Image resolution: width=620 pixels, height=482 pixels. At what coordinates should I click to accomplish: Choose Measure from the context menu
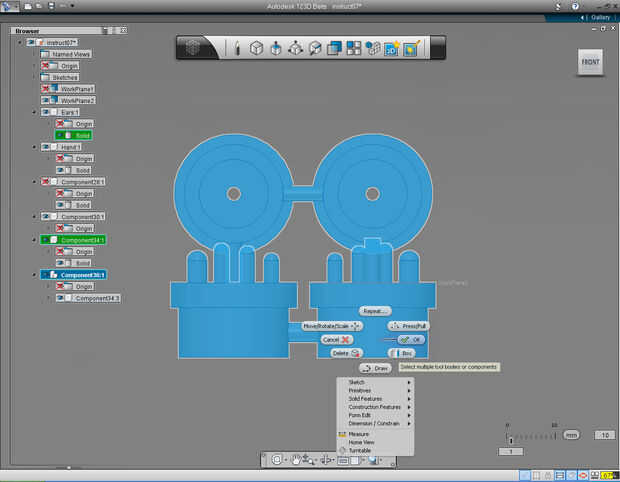tap(359, 434)
